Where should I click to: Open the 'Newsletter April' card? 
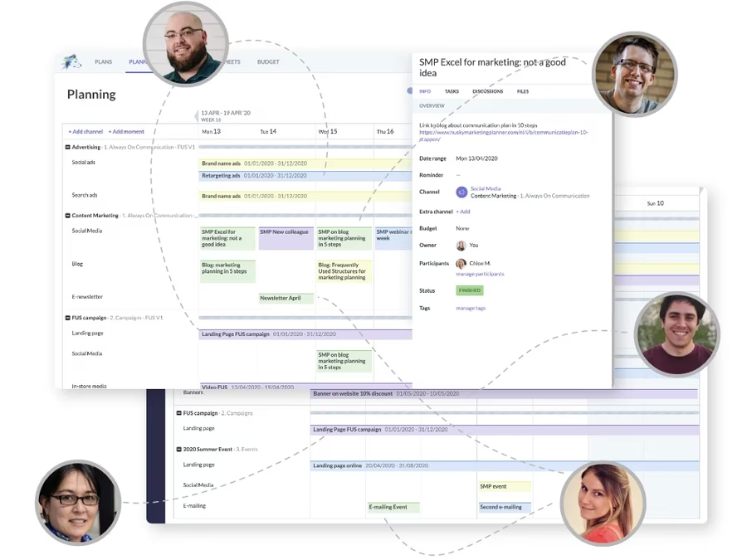(286, 299)
